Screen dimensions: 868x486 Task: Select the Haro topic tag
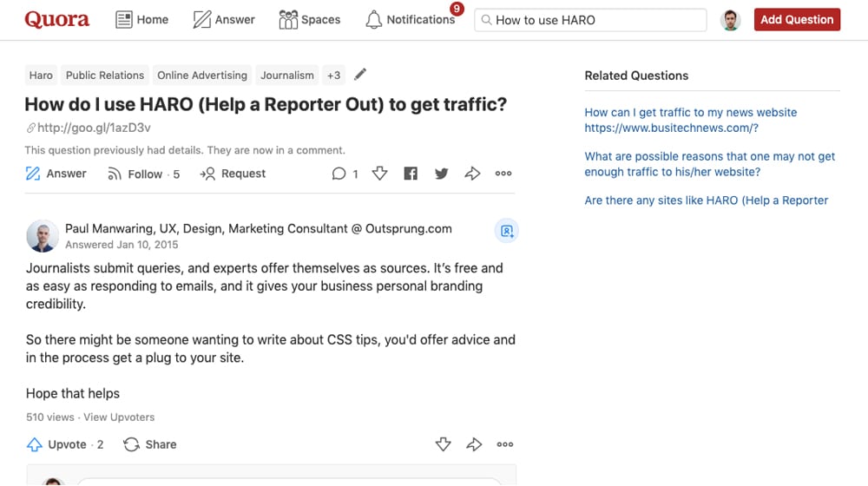(41, 76)
